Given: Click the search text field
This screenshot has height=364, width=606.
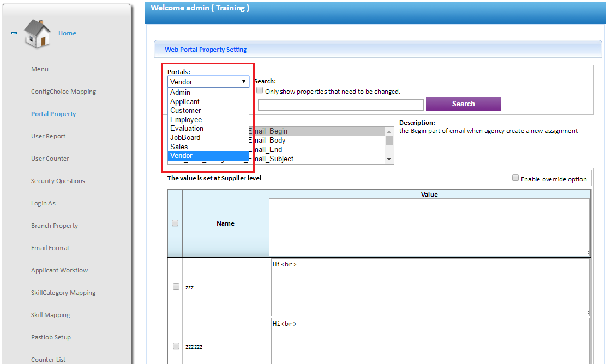Looking at the screenshot, I should pyautogui.click(x=341, y=105).
